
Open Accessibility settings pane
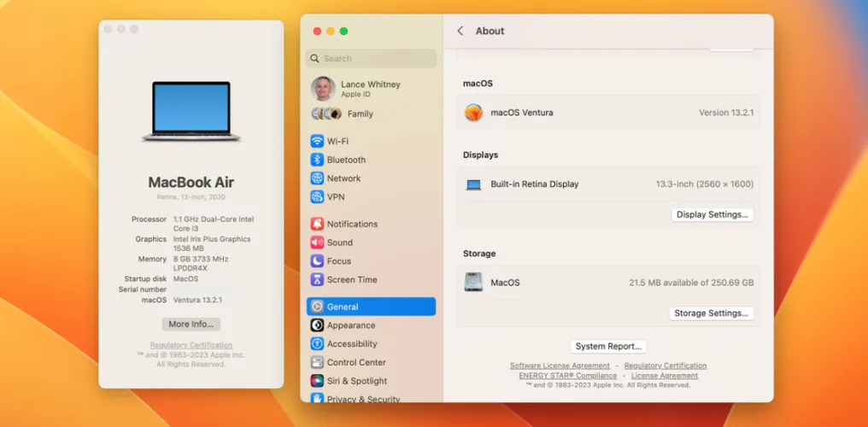click(351, 344)
